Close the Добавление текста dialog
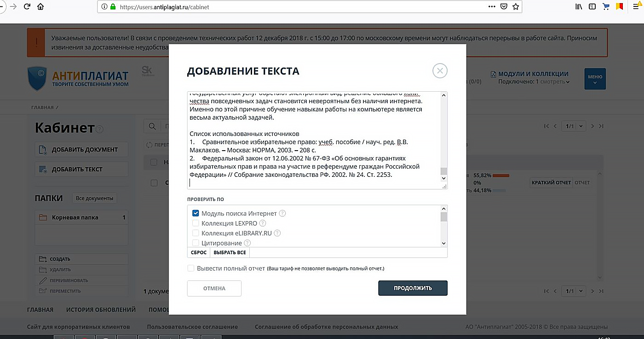Screen dimensions: 644x339 tap(440, 71)
